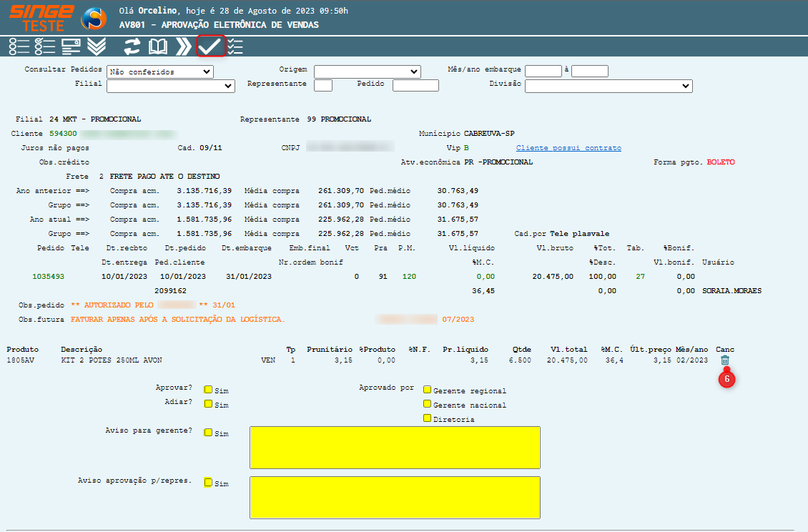Click the double right chevron icon

184,46
